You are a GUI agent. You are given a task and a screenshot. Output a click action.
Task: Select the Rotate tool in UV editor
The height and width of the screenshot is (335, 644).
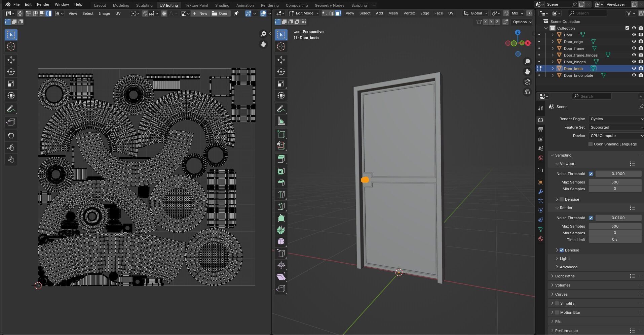coord(11,72)
